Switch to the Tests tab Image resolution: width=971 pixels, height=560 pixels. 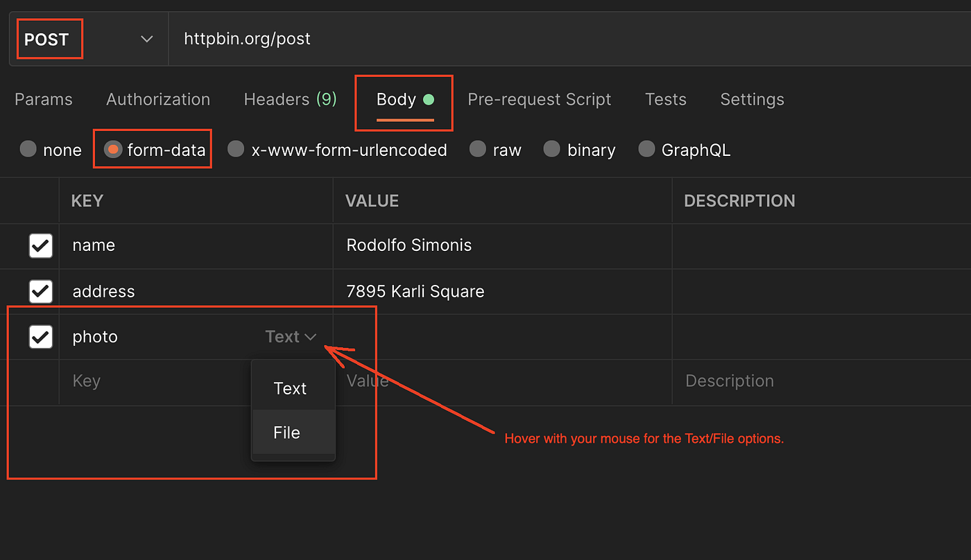(x=666, y=100)
